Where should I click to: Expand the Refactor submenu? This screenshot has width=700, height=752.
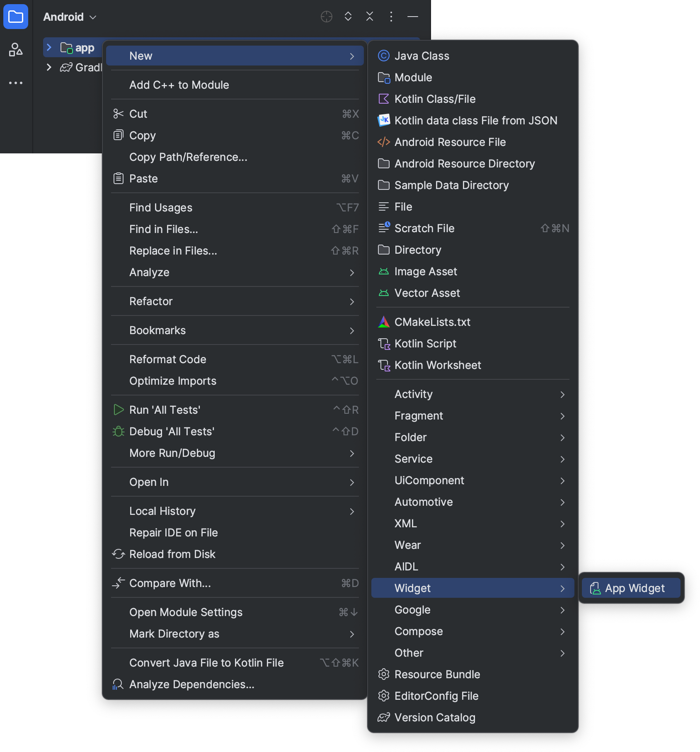tap(235, 301)
